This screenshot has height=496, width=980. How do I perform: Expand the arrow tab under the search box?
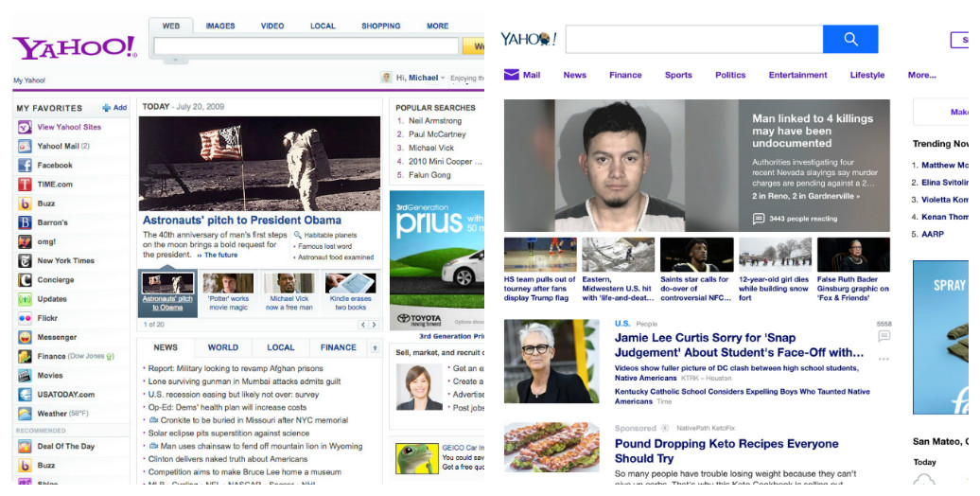(176, 60)
